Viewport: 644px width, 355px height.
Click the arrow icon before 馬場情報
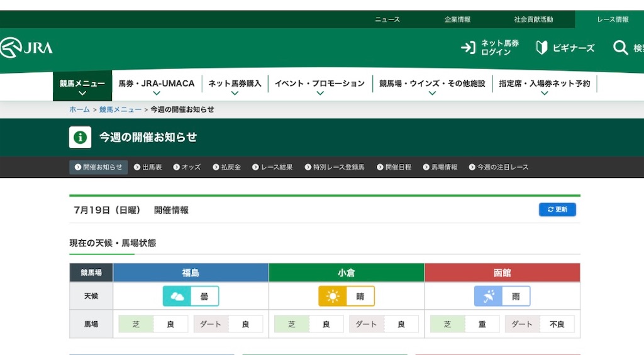pos(426,167)
